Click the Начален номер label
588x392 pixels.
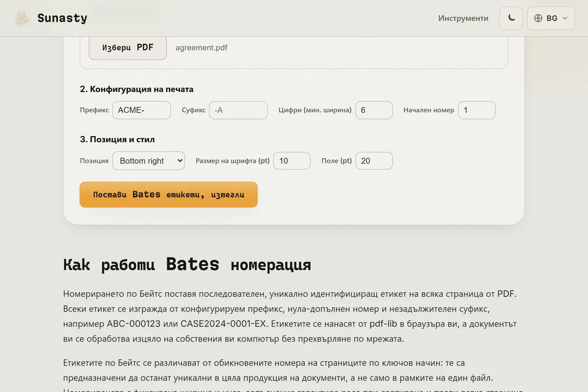click(x=429, y=110)
